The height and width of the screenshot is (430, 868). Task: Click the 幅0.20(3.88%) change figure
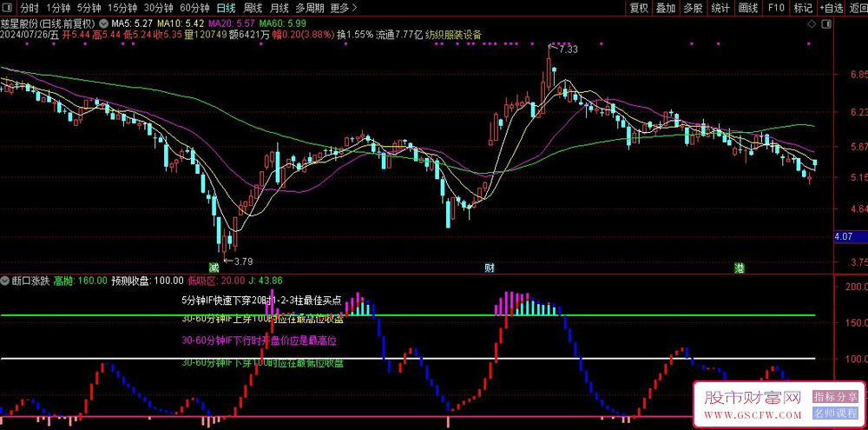click(303, 35)
